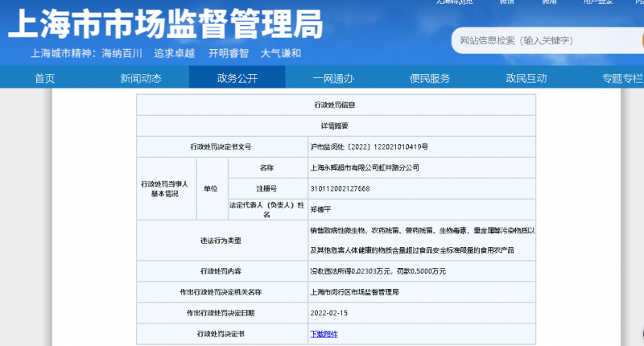Open the 首页 navigation tab

point(45,78)
